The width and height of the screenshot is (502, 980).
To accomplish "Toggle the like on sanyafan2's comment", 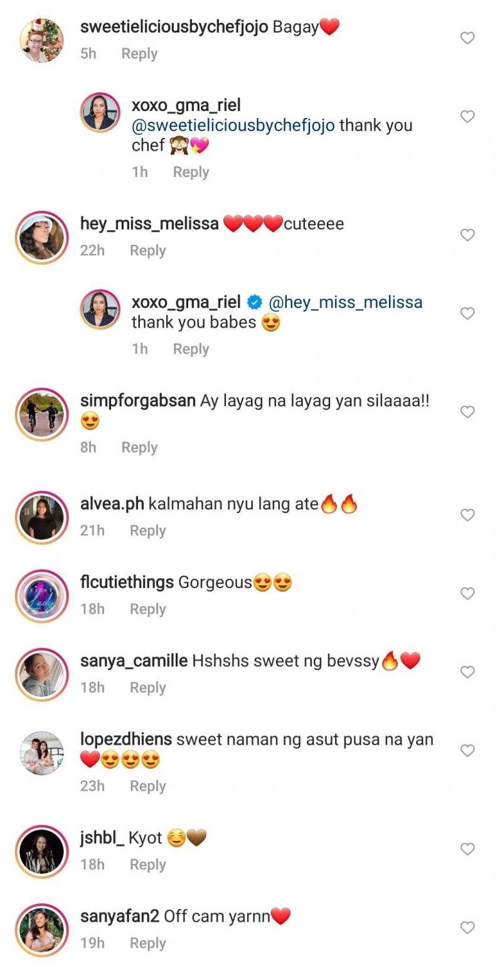I will point(467,926).
